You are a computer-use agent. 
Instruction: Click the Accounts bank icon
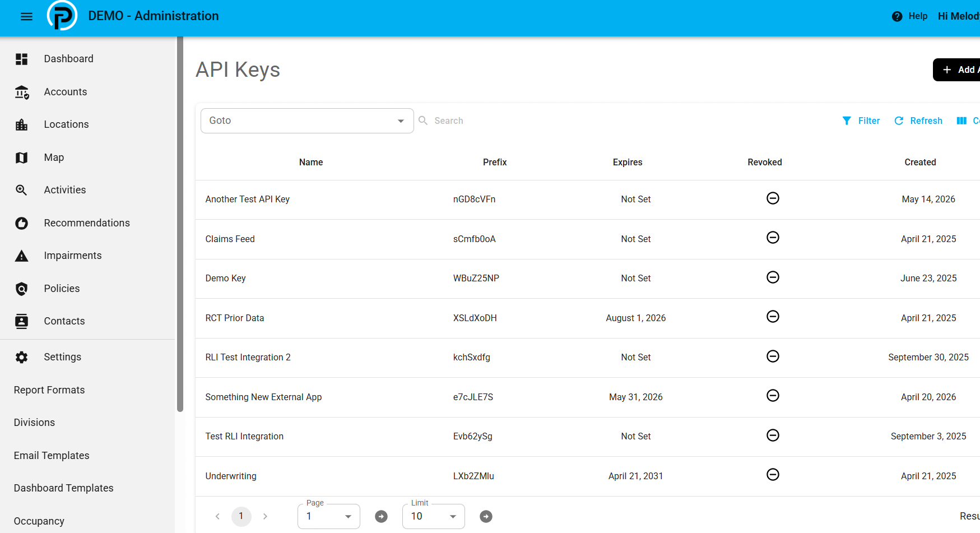pos(22,92)
